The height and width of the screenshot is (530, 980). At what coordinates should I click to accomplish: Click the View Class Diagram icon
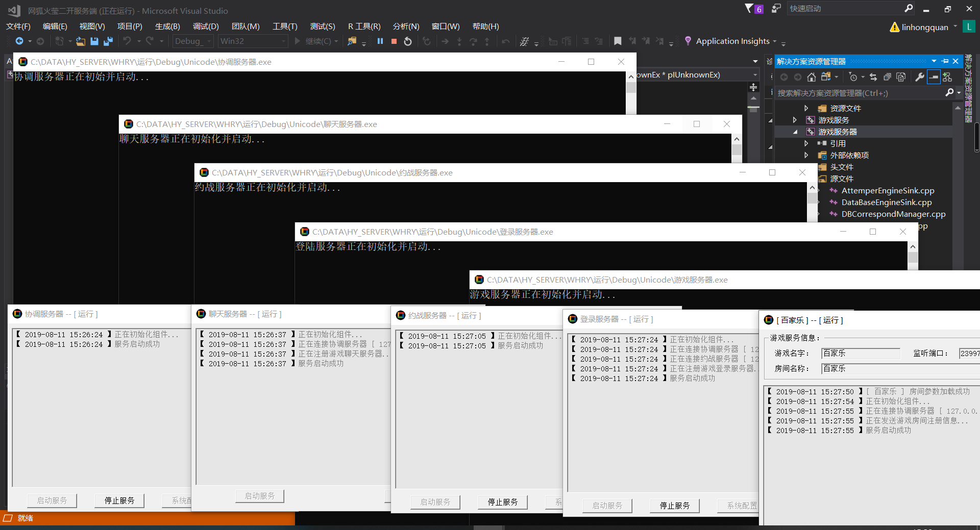pyautogui.click(x=947, y=77)
